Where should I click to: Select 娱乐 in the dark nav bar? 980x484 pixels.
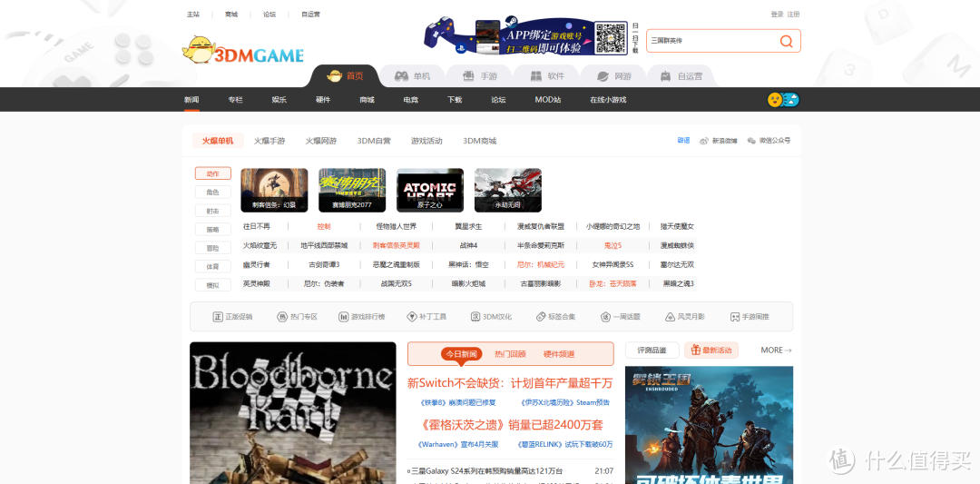279,100
